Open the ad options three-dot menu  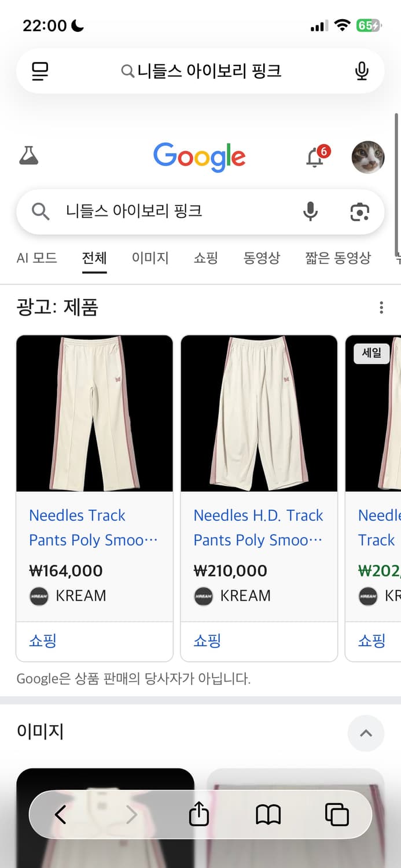click(x=381, y=307)
